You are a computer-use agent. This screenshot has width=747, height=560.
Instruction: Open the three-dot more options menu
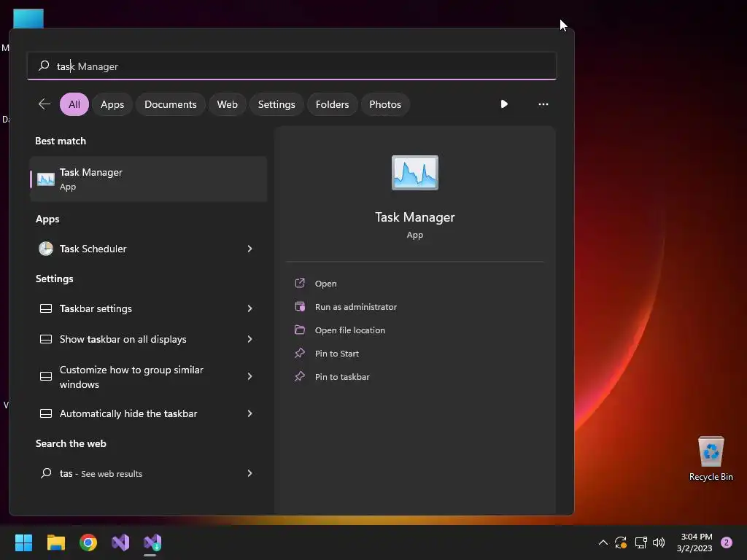(543, 104)
